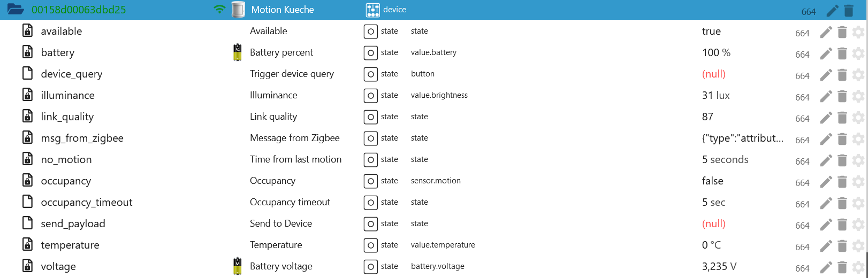Select the device_query tree item
This screenshot has width=868, height=278.
pos(71,74)
